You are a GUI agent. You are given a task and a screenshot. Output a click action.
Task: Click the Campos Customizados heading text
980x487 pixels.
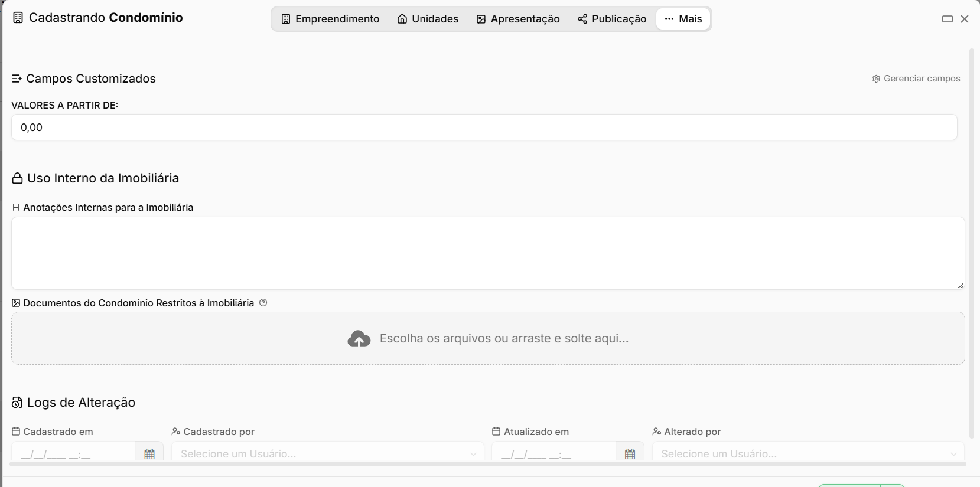click(91, 79)
